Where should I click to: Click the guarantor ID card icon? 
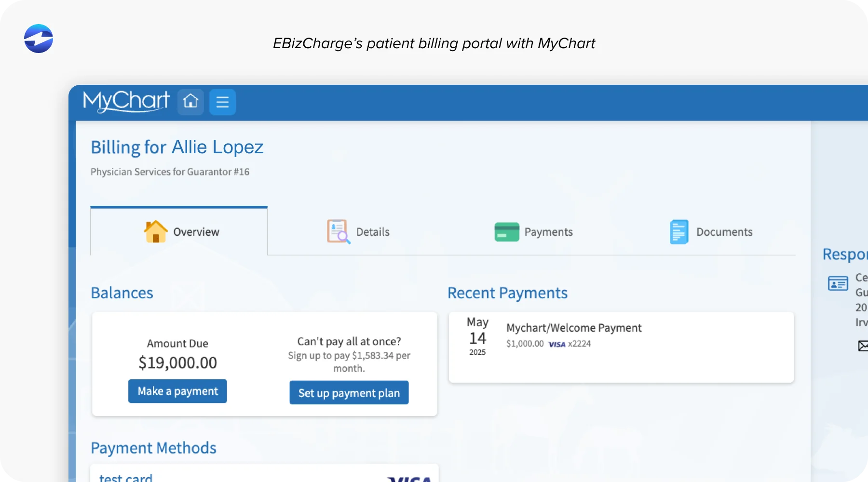[838, 283]
